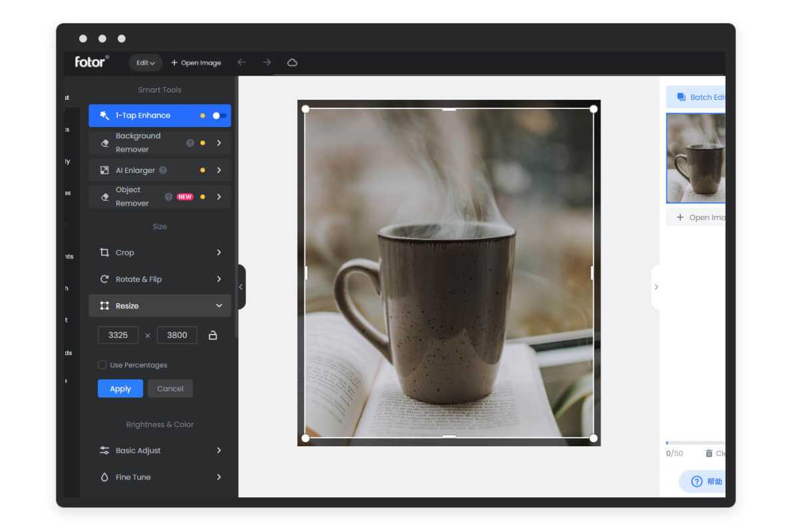Image resolution: width=798 pixels, height=532 pixels.
Task: Click the Resize tool icon
Action: [104, 306]
